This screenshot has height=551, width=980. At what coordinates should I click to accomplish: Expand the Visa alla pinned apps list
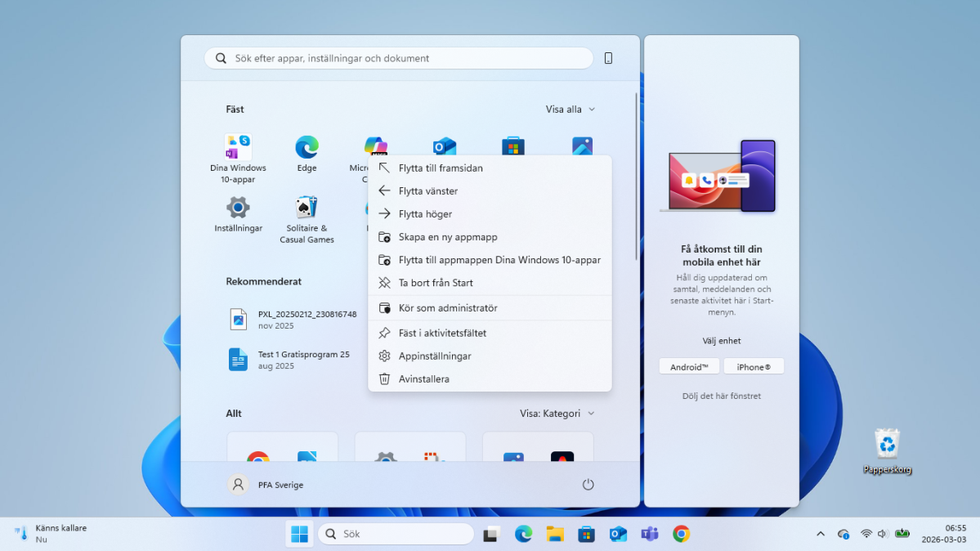[x=570, y=110]
